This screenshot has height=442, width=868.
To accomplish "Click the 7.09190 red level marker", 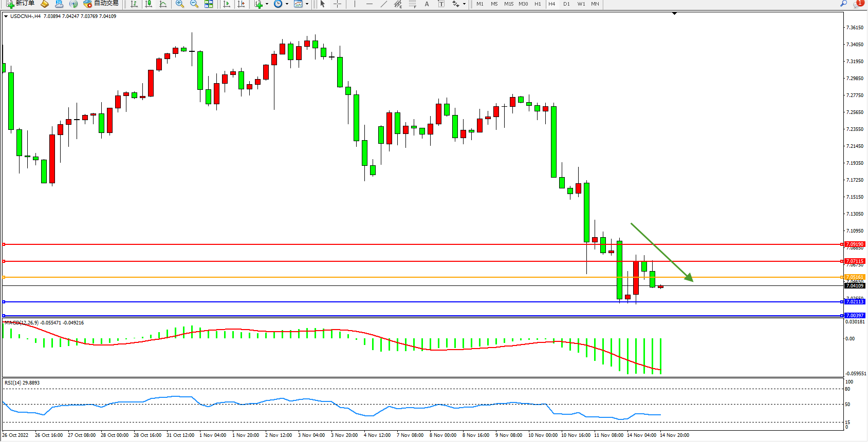I will 855,244.
